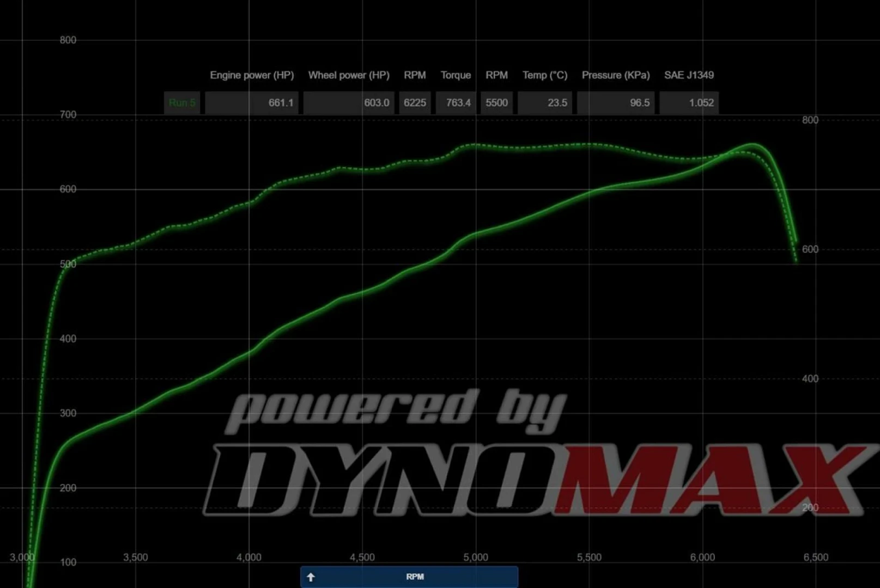
Task: Click the SAE J1349 column header
Action: pyautogui.click(x=689, y=75)
